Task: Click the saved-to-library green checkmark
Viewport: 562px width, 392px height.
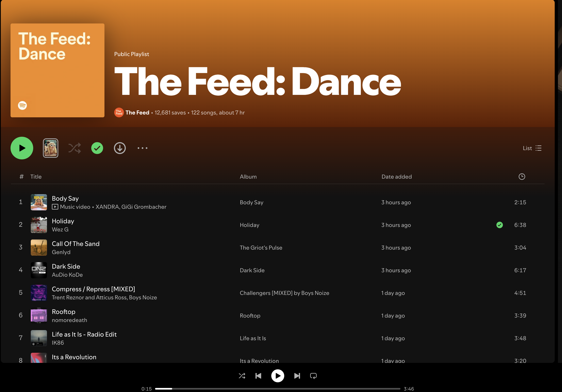Action: tap(97, 148)
